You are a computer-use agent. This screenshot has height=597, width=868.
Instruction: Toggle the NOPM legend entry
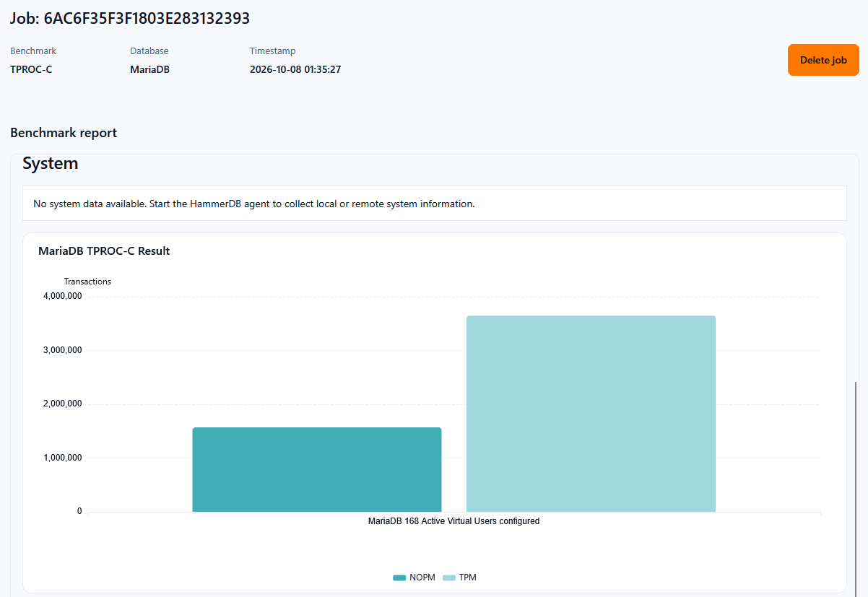click(x=414, y=578)
